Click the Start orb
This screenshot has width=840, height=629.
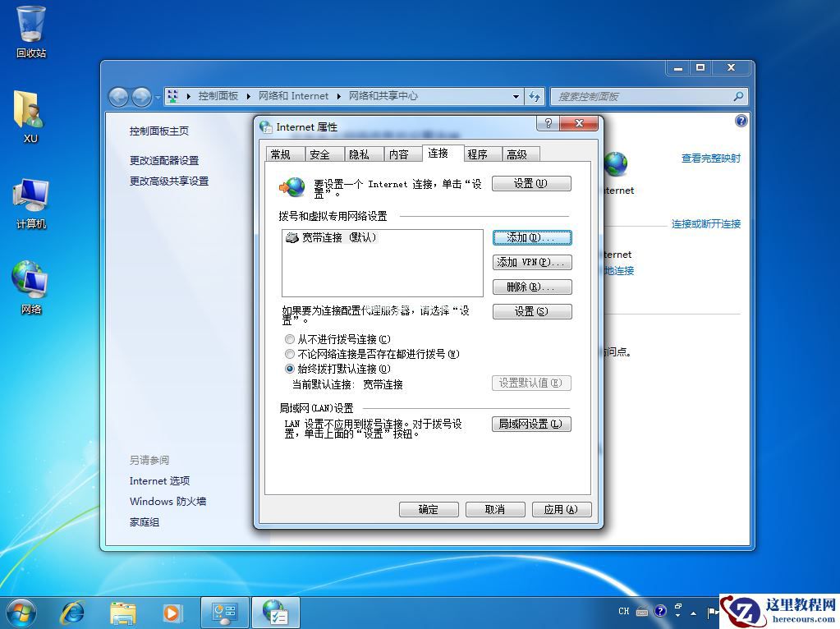coord(21,612)
